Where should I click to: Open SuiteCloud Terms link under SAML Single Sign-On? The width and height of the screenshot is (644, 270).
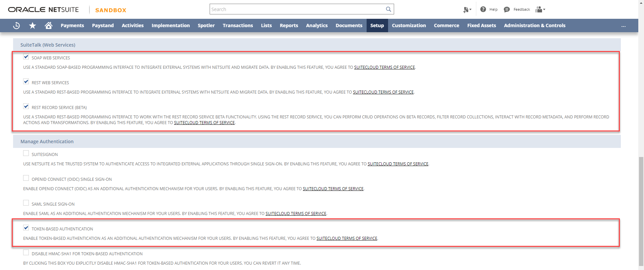296,214
